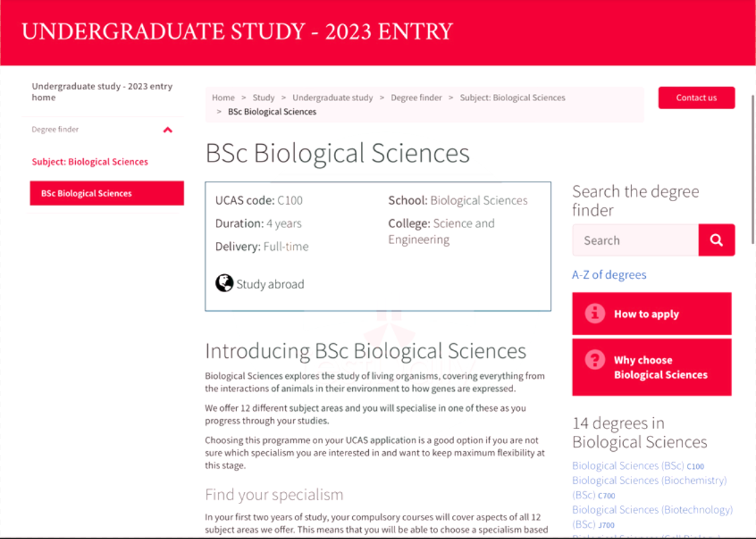
Task: Collapse the Degree finder chevron
Action: 168,129
